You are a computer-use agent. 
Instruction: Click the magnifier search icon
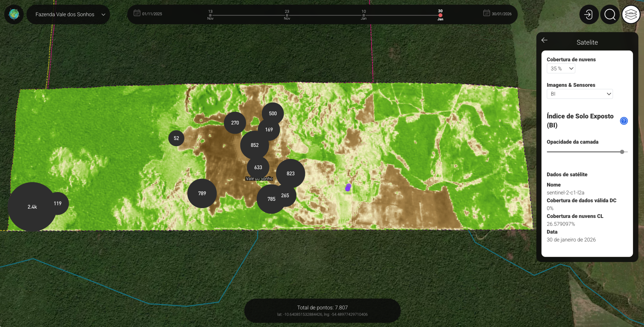tap(610, 14)
